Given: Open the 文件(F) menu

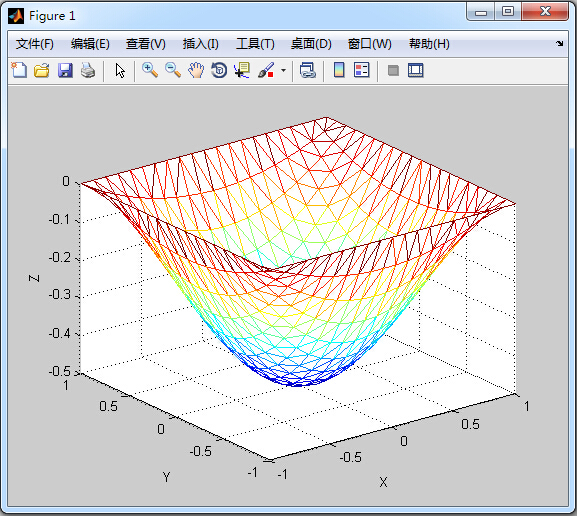Looking at the screenshot, I should pyautogui.click(x=35, y=44).
